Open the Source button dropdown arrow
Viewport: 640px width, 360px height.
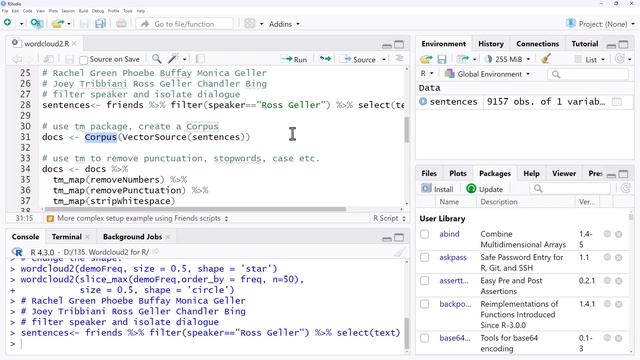[384, 60]
